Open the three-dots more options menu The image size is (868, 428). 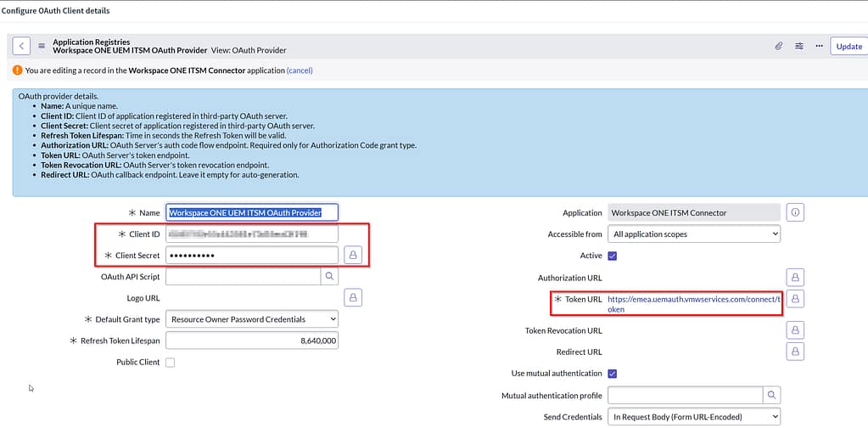tap(820, 46)
